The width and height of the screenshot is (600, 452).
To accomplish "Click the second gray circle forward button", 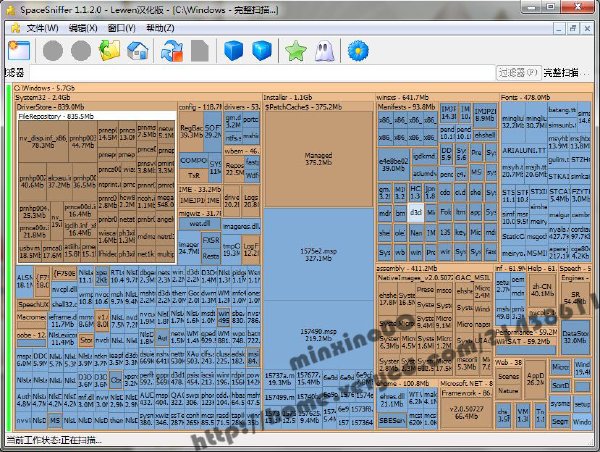I will 81,51.
